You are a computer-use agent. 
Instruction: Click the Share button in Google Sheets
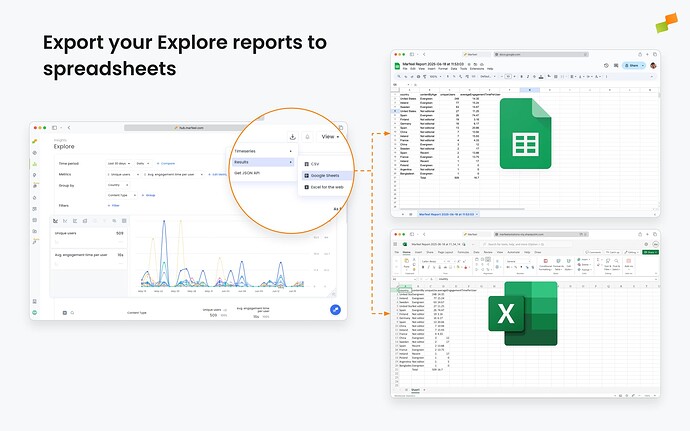click(633, 66)
